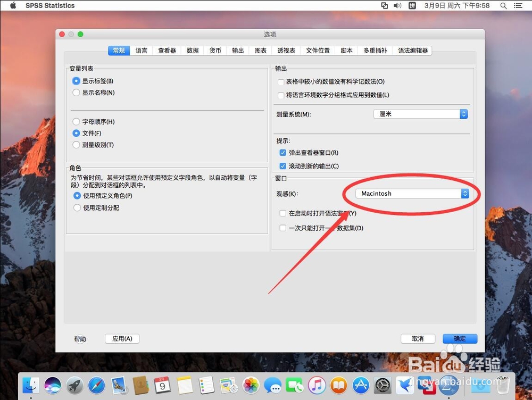Screen dimensions: 532x400
Task: Click volume icon in menu bar
Action: [397, 5]
